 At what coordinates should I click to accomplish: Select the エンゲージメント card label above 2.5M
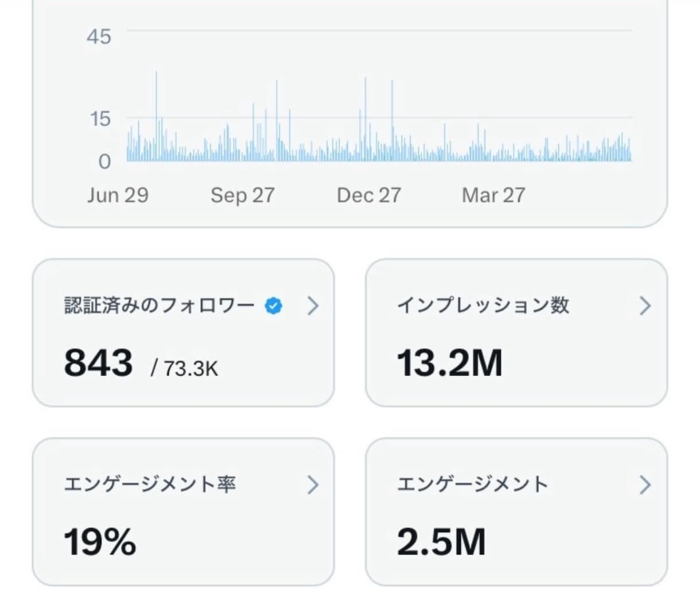473,484
